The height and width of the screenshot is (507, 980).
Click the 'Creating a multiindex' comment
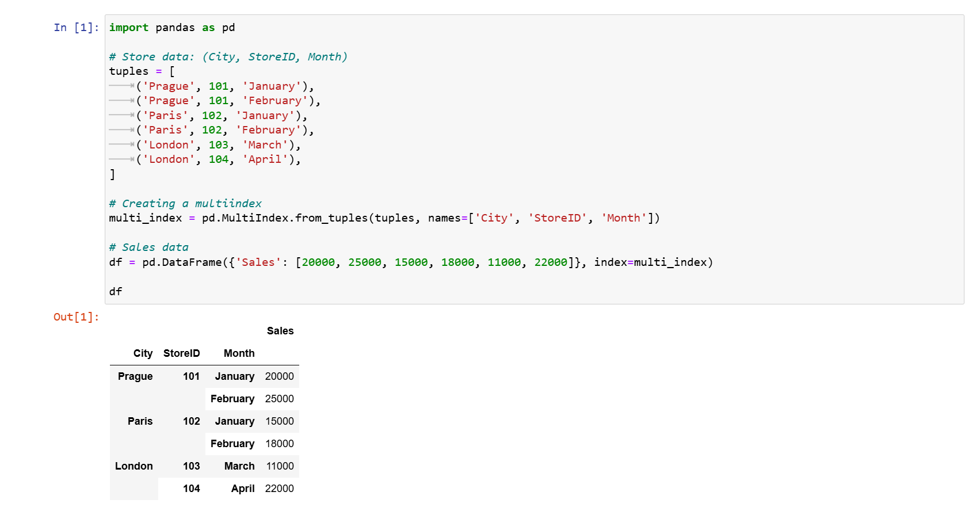pos(185,204)
